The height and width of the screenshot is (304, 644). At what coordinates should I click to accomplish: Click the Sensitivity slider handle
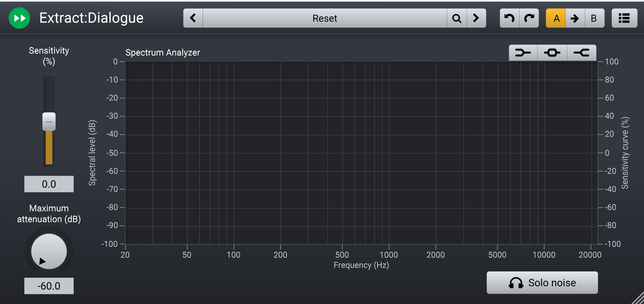[x=49, y=122]
